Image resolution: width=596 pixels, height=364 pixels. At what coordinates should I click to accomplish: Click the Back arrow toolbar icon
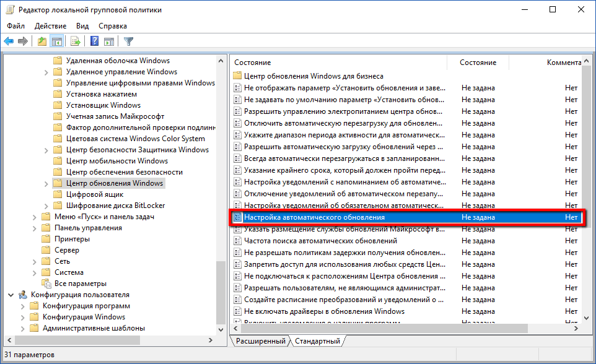pos(9,41)
